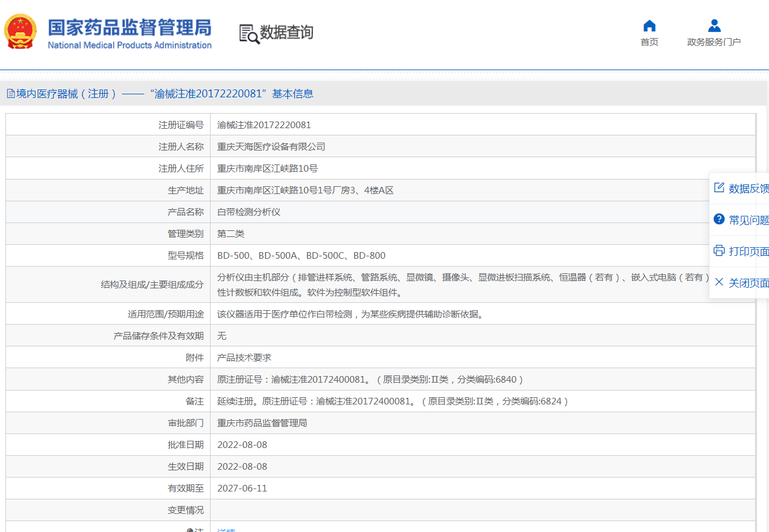
Task: Select the 附件 label cell
Action: tap(108, 357)
